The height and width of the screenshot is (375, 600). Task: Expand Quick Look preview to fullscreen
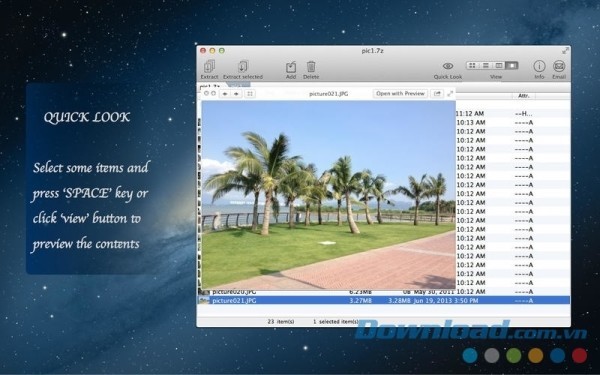pos(450,93)
